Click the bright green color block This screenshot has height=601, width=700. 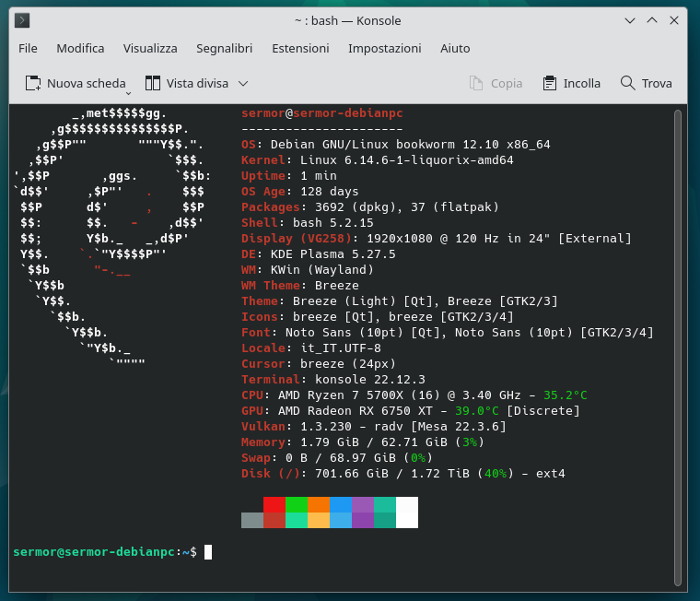pyautogui.click(x=297, y=504)
